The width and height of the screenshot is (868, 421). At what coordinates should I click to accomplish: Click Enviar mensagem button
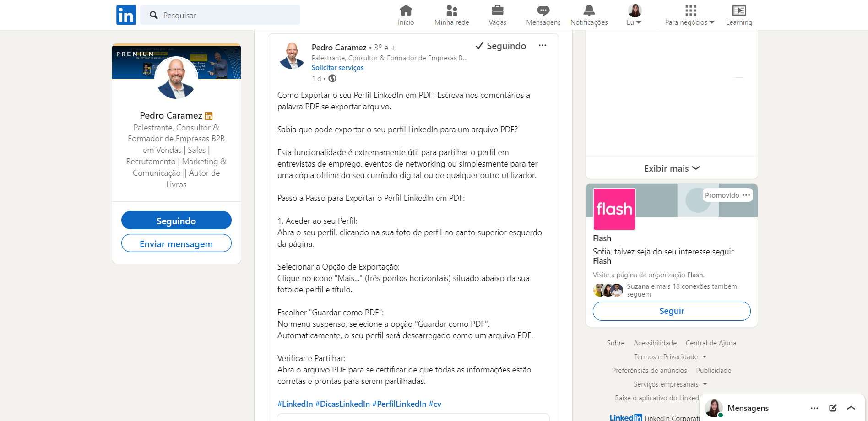pos(176,243)
